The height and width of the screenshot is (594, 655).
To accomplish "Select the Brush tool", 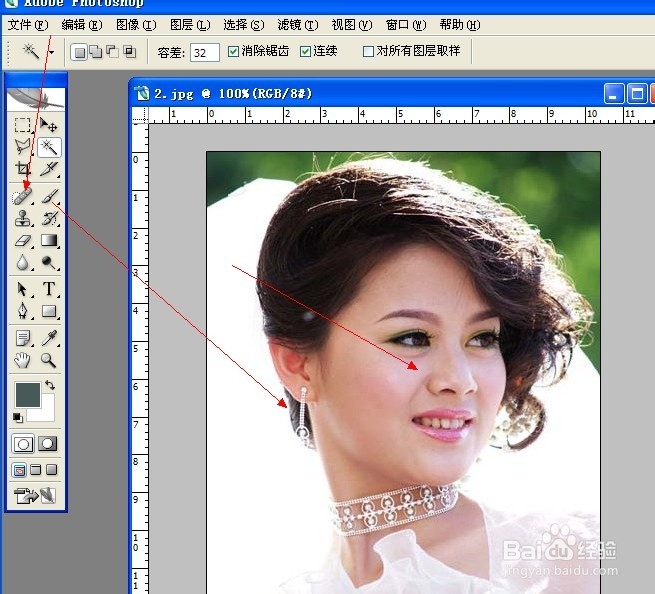I will tap(49, 196).
